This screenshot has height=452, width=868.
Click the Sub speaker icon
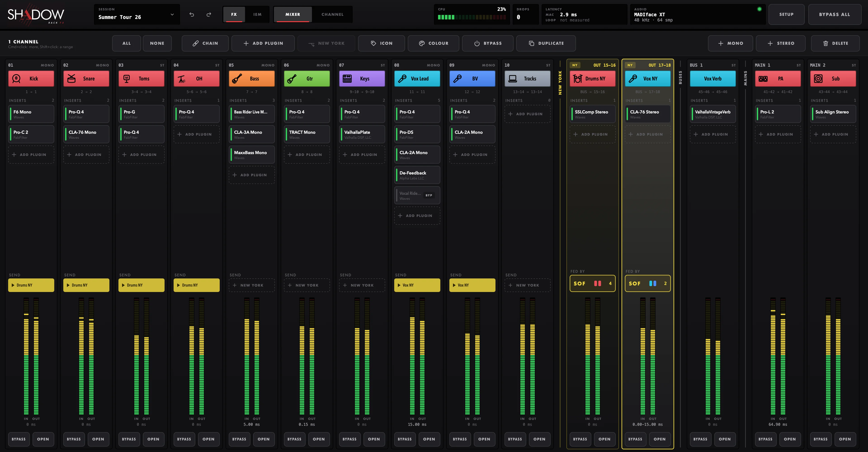pyautogui.click(x=818, y=78)
